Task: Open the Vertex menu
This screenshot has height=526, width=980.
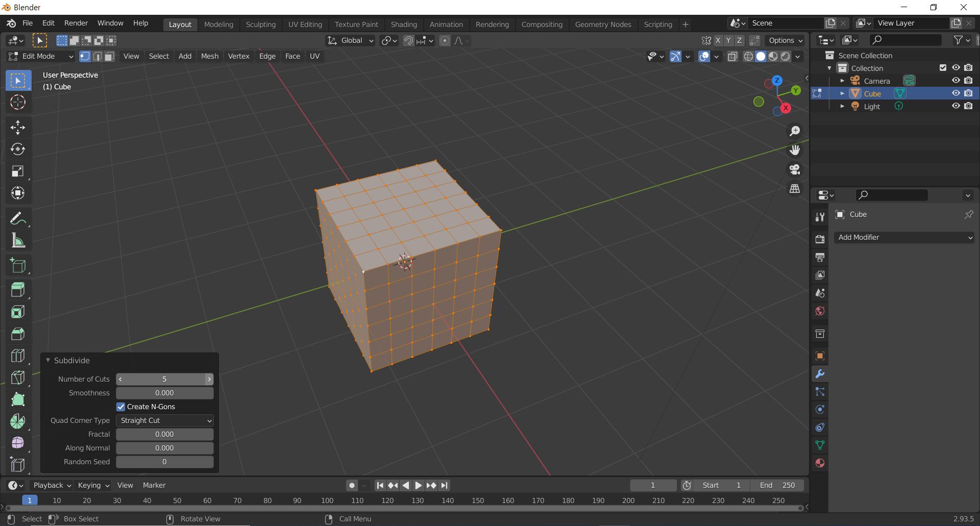Action: point(238,56)
